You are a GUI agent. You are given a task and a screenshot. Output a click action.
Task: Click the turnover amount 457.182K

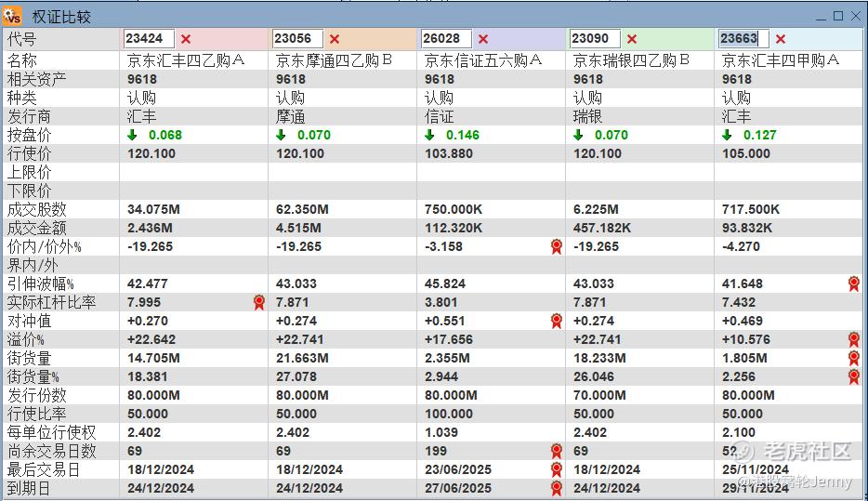603,228
